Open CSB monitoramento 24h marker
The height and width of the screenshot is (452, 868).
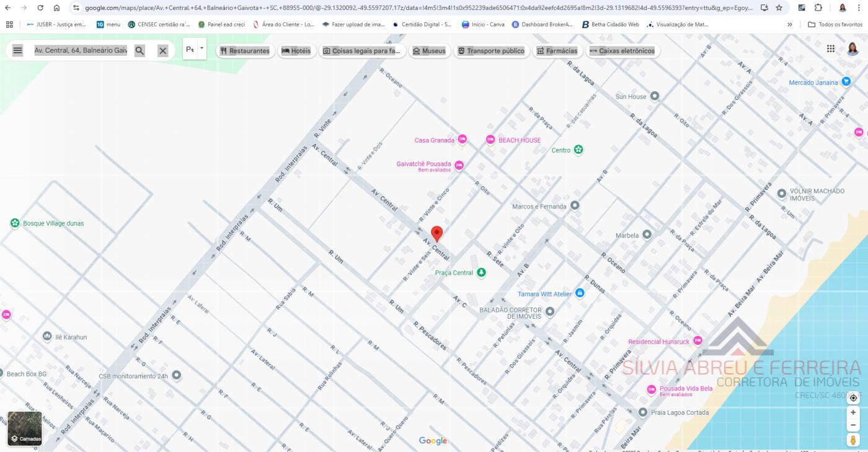pyautogui.click(x=177, y=375)
